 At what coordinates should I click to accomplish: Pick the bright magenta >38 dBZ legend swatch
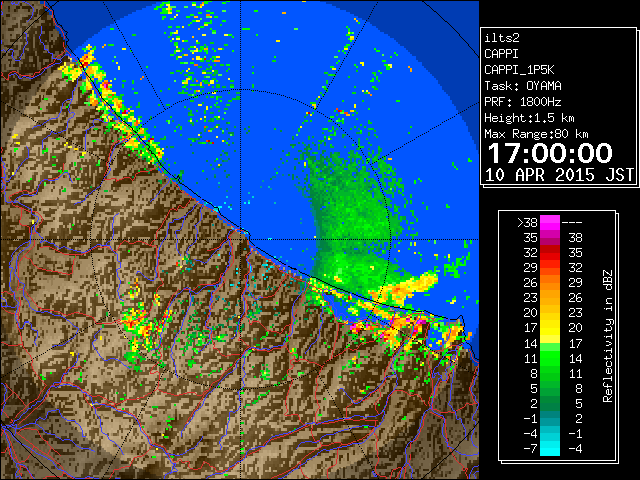point(550,223)
